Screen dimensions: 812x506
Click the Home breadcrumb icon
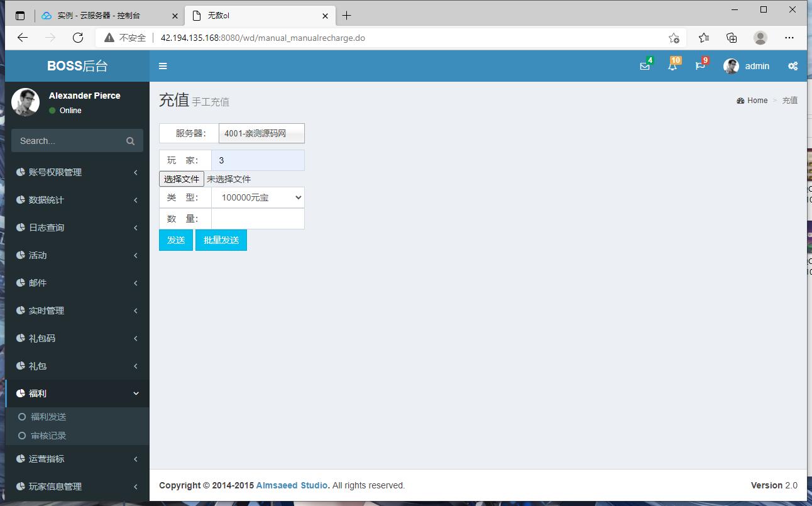pos(740,101)
